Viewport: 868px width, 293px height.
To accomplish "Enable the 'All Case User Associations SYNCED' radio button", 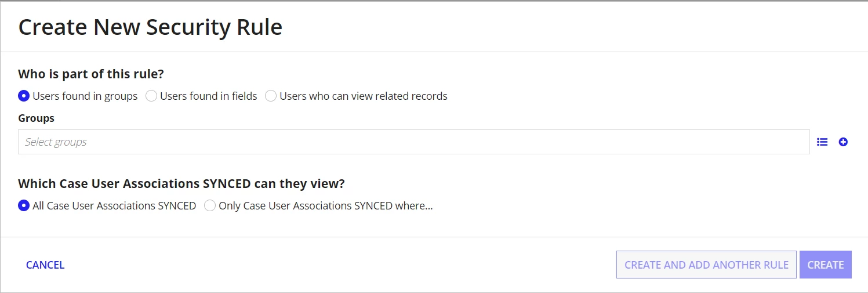I will point(24,205).
